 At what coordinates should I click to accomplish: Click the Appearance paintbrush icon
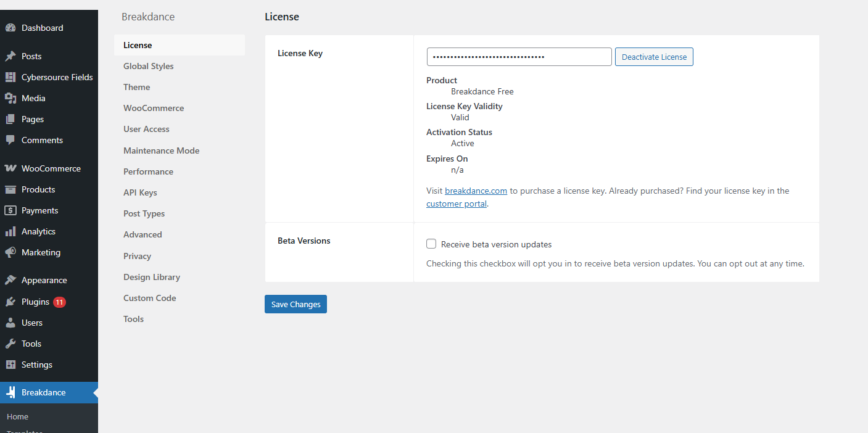[10, 280]
